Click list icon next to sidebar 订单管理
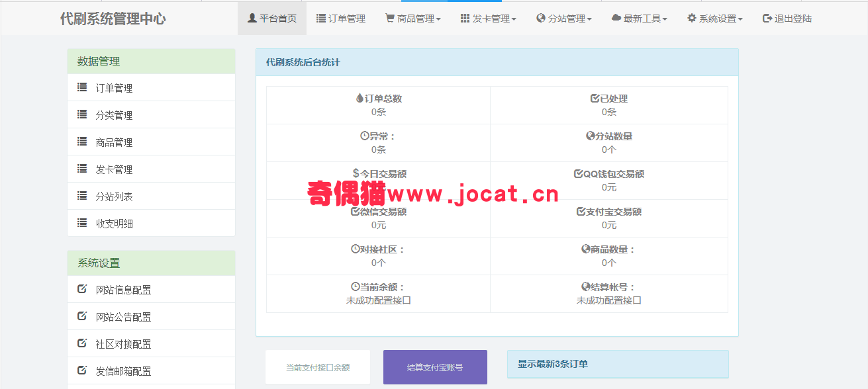The image size is (868, 389). 82,87
